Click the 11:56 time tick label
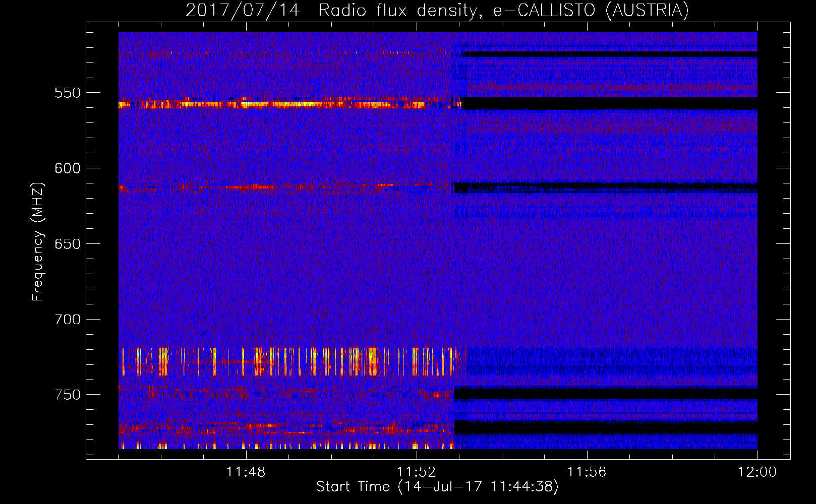 [x=587, y=472]
